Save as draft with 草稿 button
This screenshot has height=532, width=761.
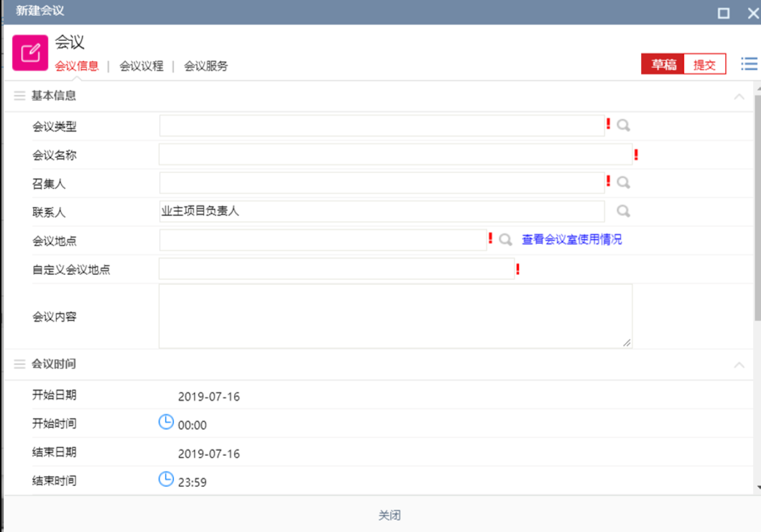(663, 64)
